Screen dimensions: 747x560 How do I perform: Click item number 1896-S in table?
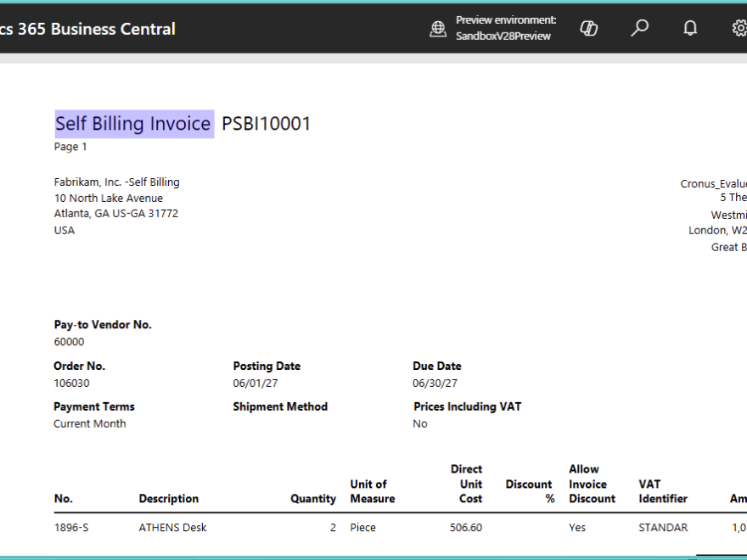click(71, 528)
